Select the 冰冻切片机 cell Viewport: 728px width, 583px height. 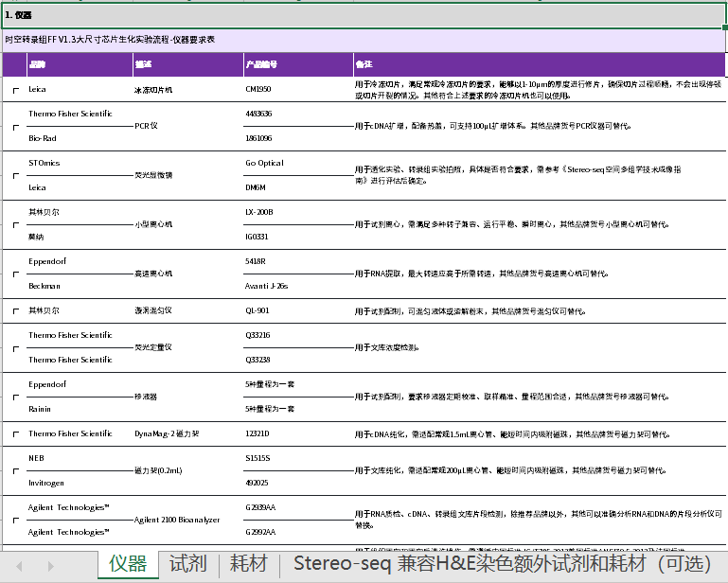coord(188,90)
